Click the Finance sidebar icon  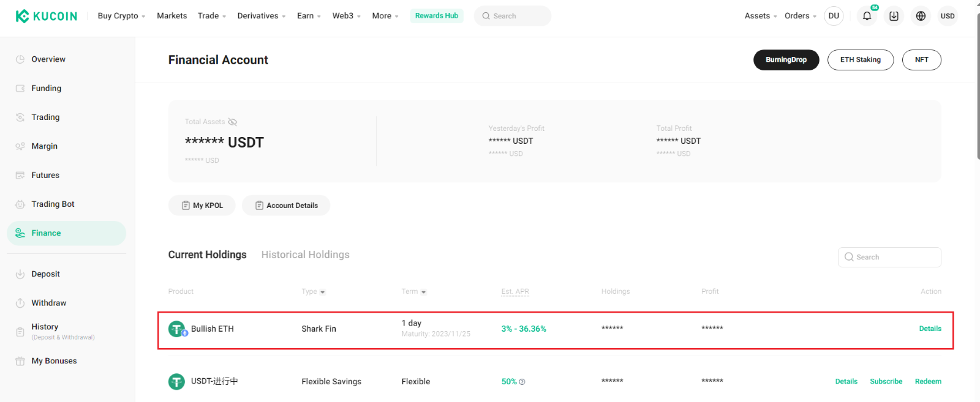click(20, 233)
